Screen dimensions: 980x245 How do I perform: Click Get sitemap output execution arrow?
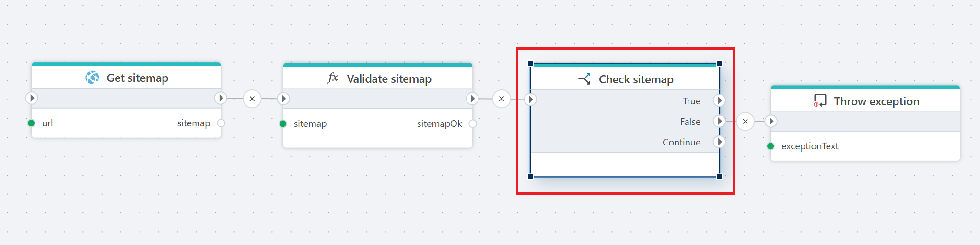coord(221,98)
